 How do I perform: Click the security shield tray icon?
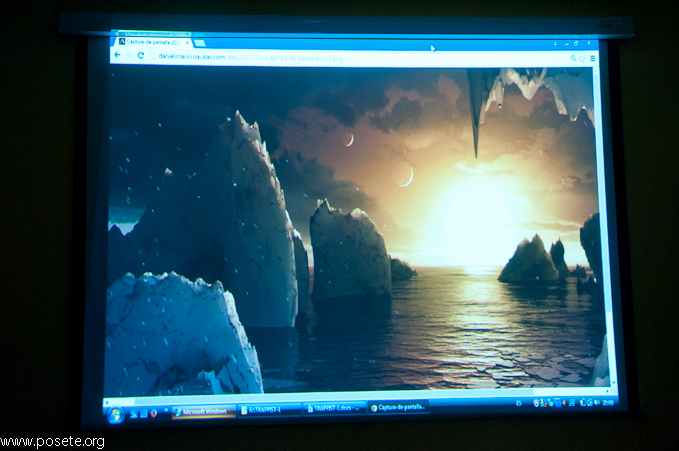click(x=536, y=404)
